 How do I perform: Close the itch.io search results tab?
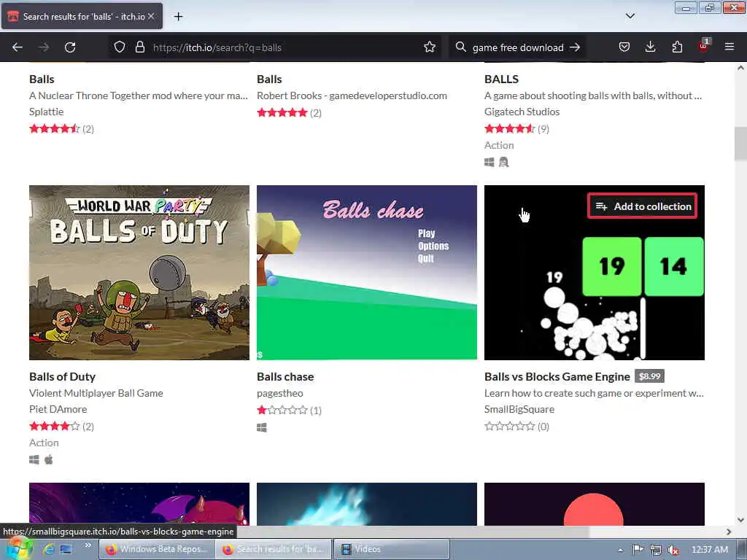[151, 16]
